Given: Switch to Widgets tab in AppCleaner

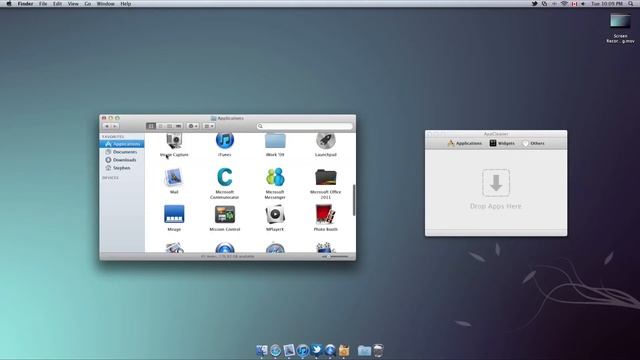Looking at the screenshot, I should click(x=502, y=143).
